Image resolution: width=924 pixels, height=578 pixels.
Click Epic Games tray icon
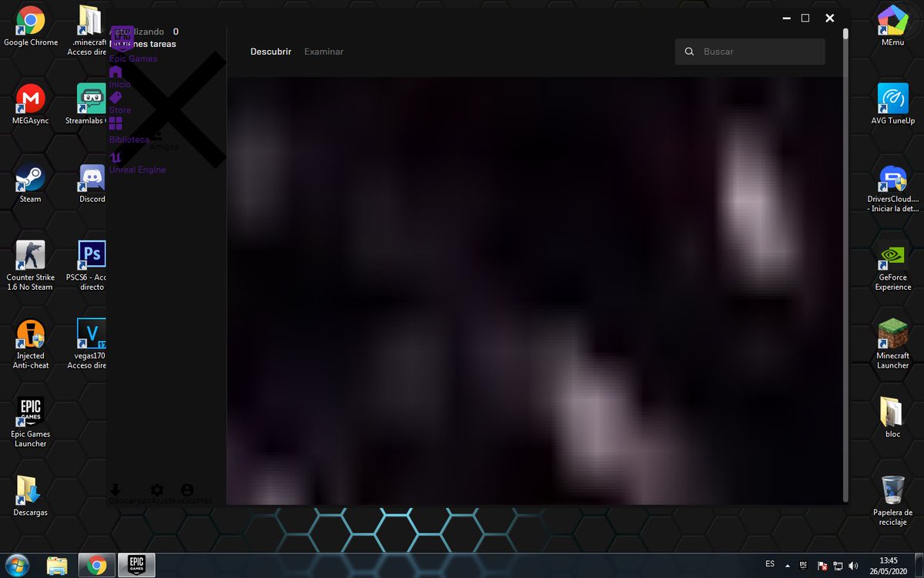[803, 566]
